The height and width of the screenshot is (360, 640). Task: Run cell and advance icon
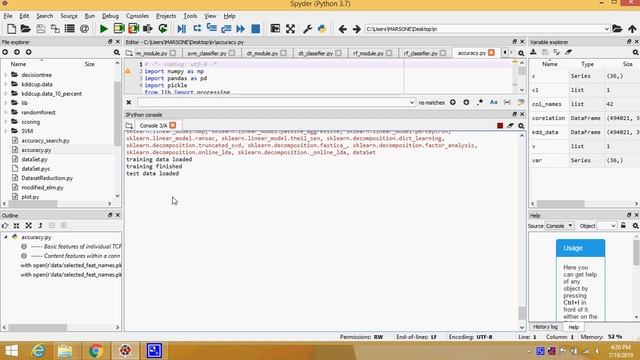coord(133,29)
